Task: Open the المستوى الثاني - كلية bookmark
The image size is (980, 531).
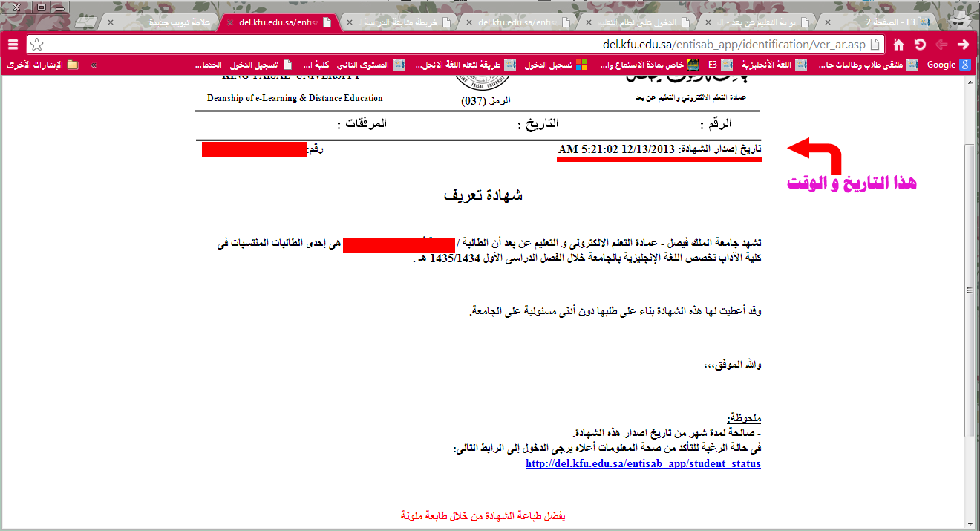Action: [354, 65]
